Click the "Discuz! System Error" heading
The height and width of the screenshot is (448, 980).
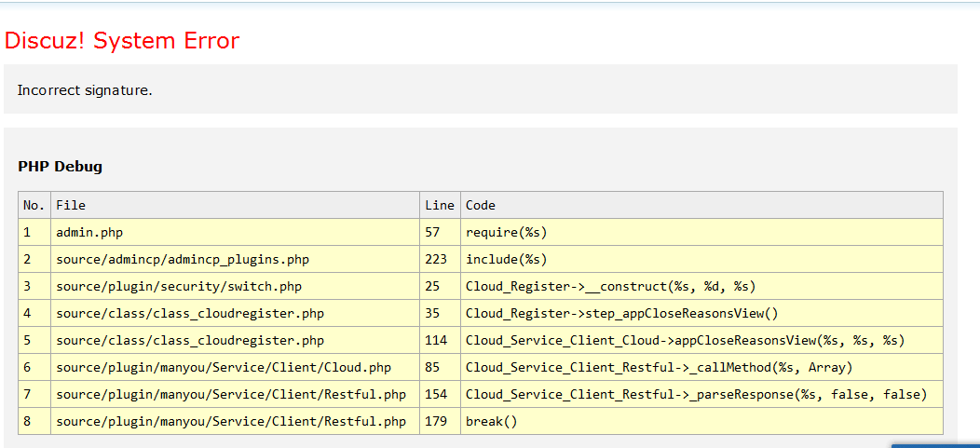point(122,41)
